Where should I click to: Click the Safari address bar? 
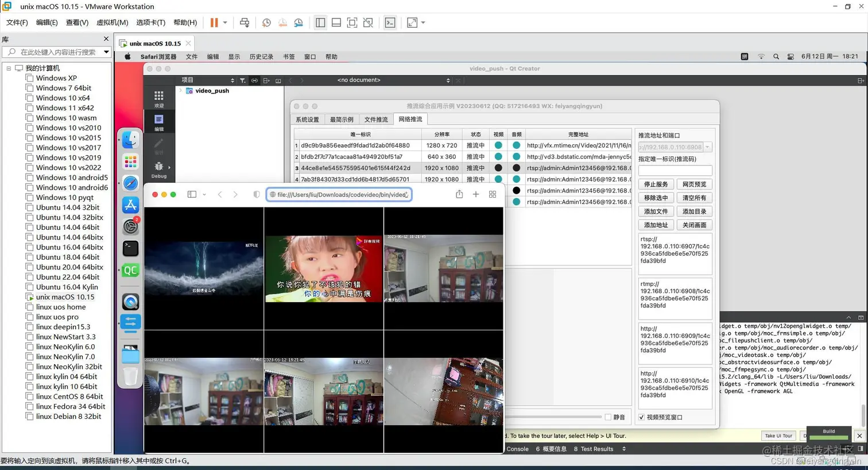point(339,195)
